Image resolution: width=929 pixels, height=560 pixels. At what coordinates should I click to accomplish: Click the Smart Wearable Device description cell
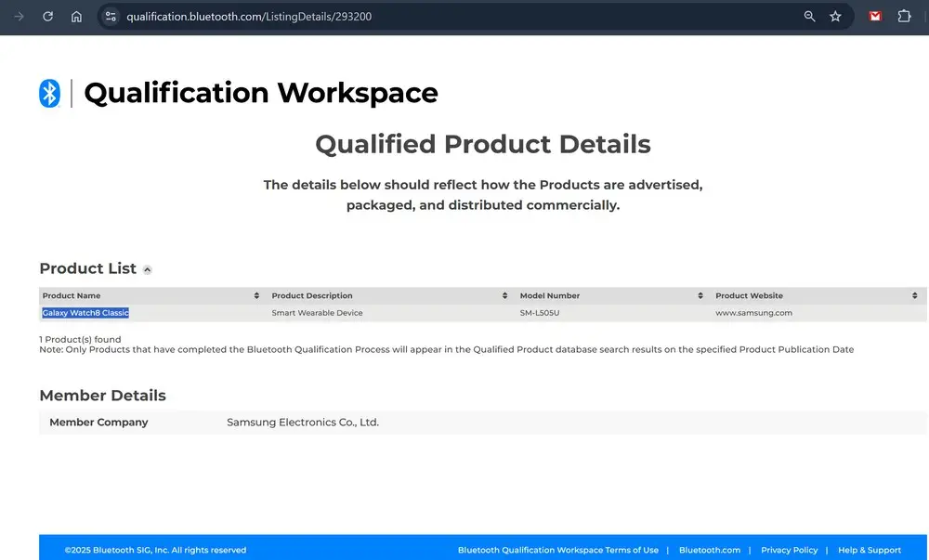(317, 313)
